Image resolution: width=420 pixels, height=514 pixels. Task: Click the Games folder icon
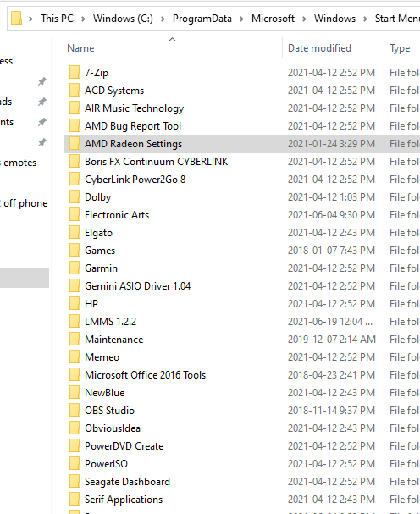pos(75,250)
